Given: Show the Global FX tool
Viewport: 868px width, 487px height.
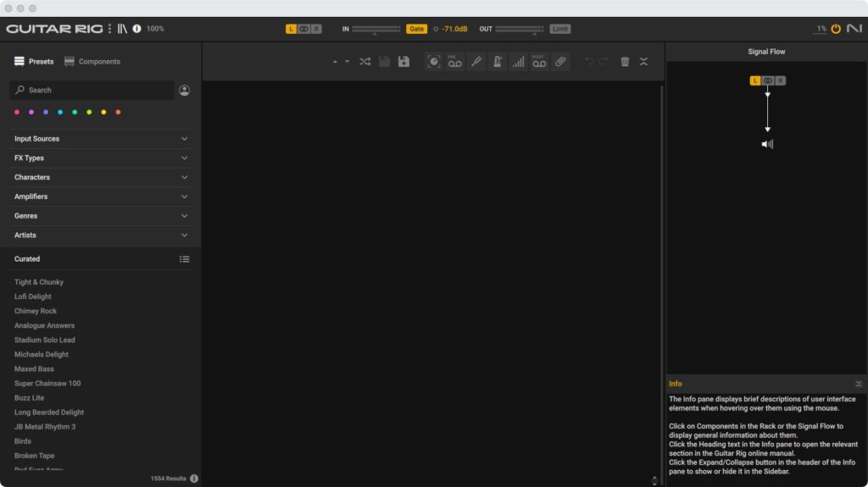Looking at the screenshot, I should click(x=434, y=62).
